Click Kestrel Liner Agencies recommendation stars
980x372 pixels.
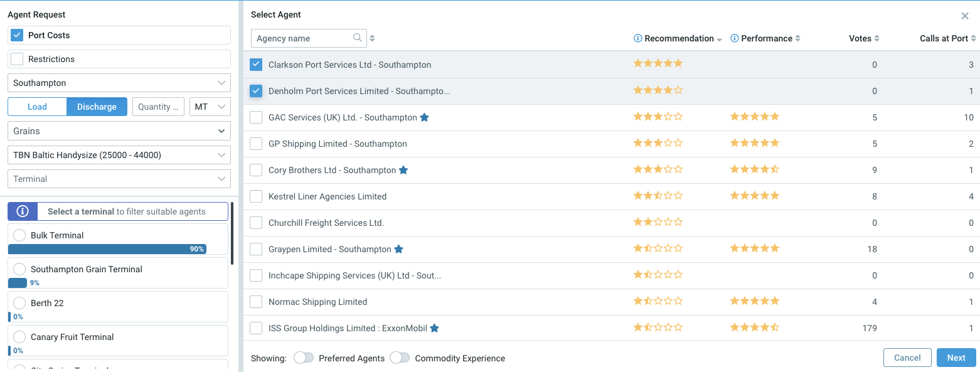(x=658, y=195)
